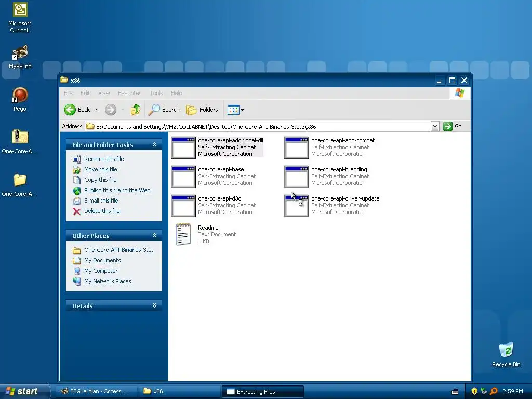Click E-mail this file

[x=101, y=201]
